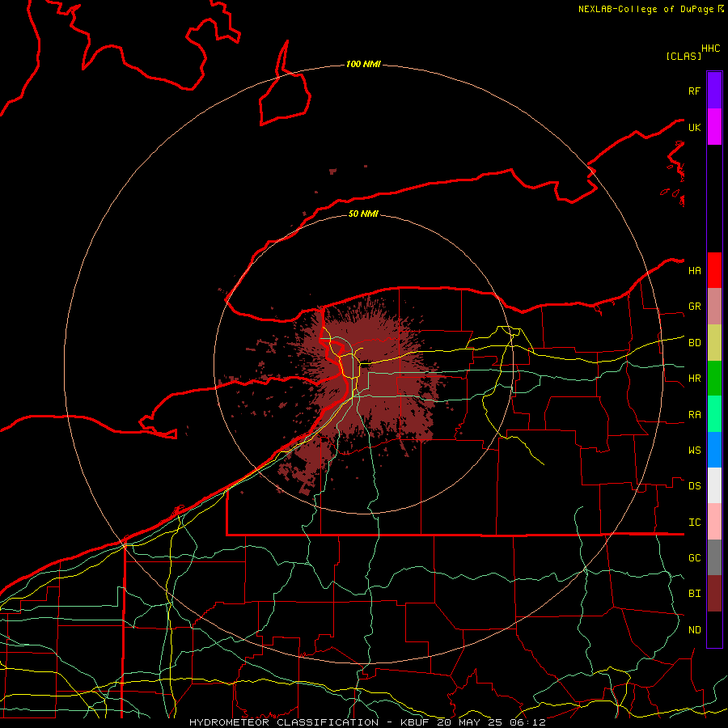
Task: Click the "RA" legend label
Action: (x=694, y=415)
